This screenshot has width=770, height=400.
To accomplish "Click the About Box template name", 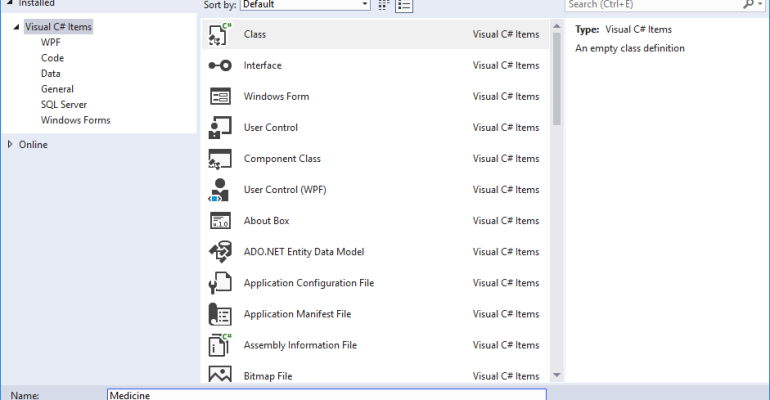I will point(267,221).
